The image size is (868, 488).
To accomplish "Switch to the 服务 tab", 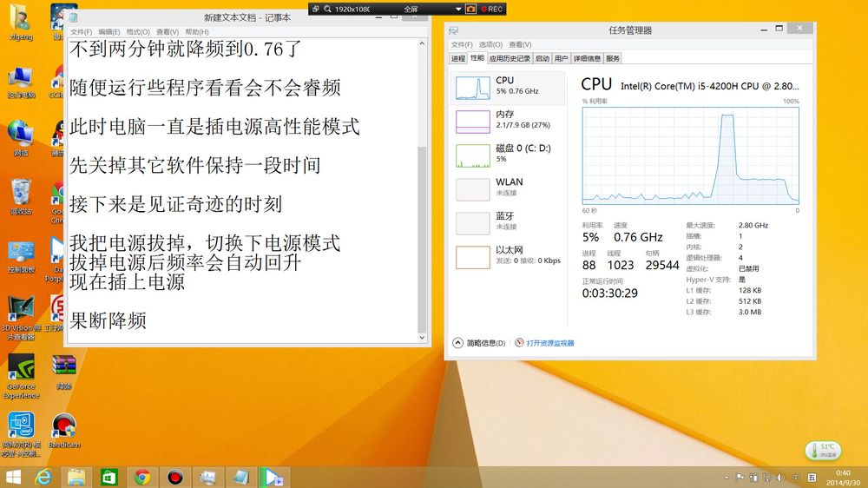I will click(x=613, y=58).
